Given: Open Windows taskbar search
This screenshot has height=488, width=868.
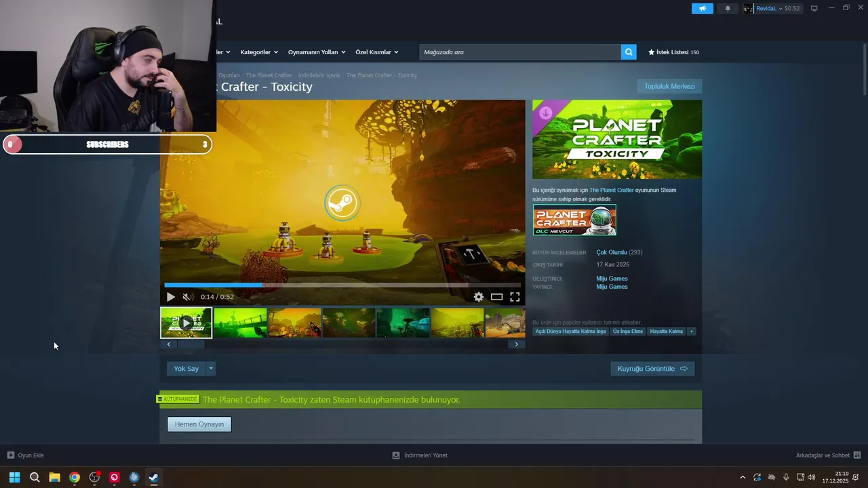Looking at the screenshot, I should 35,477.
